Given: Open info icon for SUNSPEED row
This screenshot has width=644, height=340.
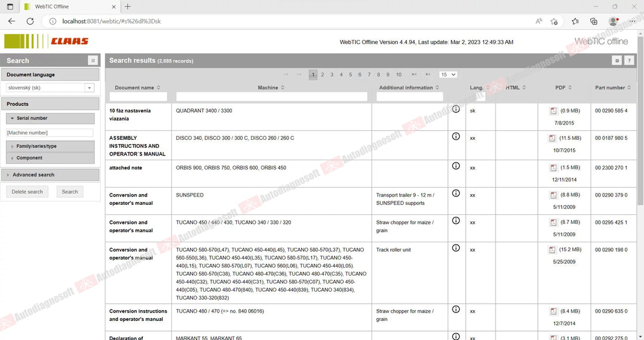Looking at the screenshot, I should click(x=456, y=193).
